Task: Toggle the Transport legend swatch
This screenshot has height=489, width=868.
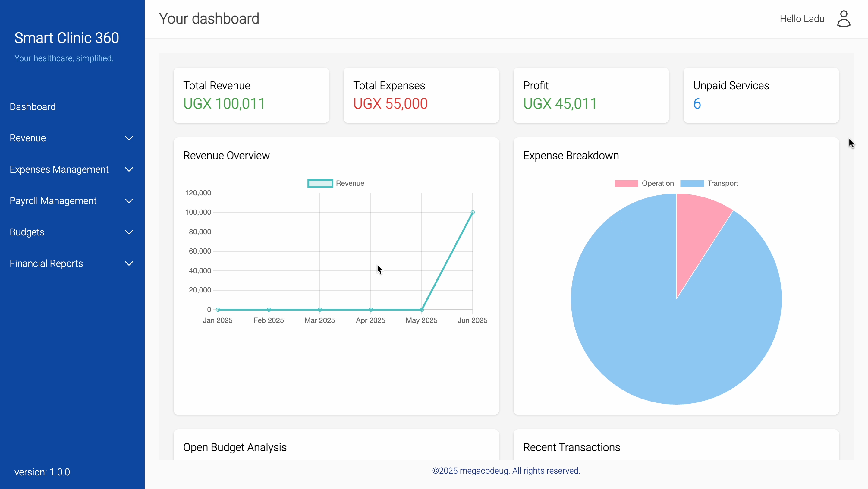Action: [x=692, y=183]
